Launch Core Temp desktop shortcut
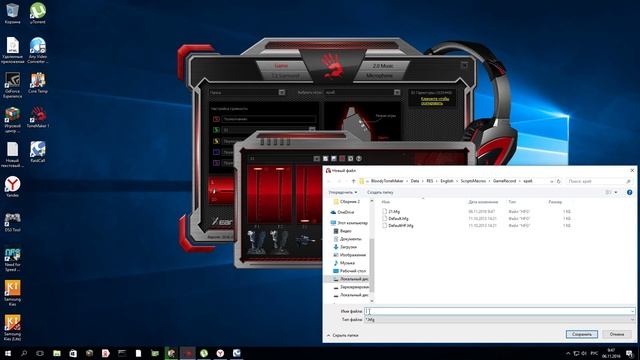Screen dimensions: 640x360 click(x=38, y=83)
